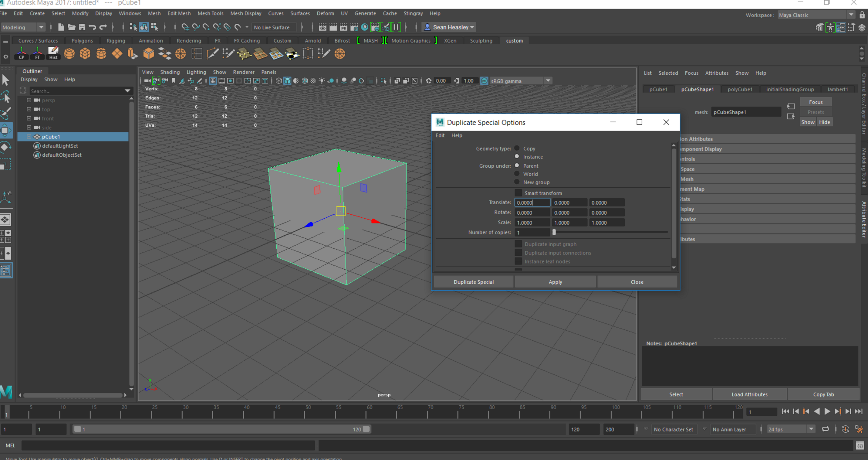The width and height of the screenshot is (868, 460).
Task: Toggle the grid display in the viewport
Action: [x=213, y=80]
